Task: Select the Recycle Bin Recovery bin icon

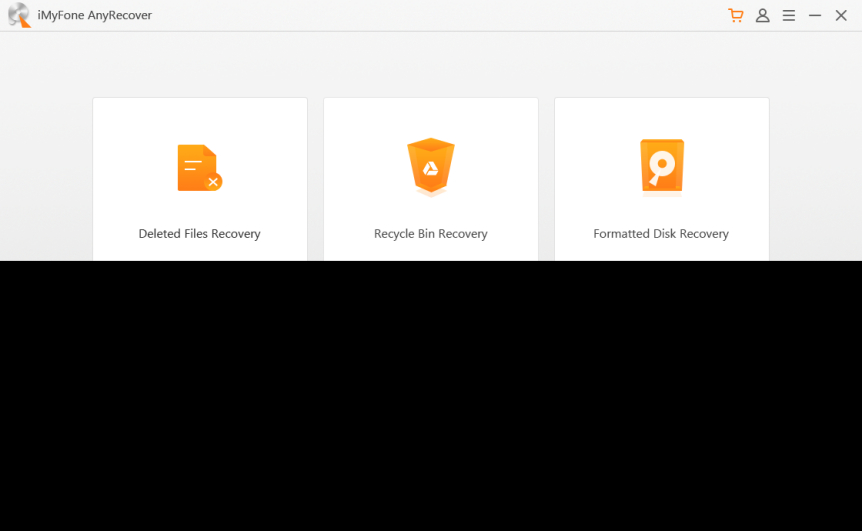Action: [430, 167]
